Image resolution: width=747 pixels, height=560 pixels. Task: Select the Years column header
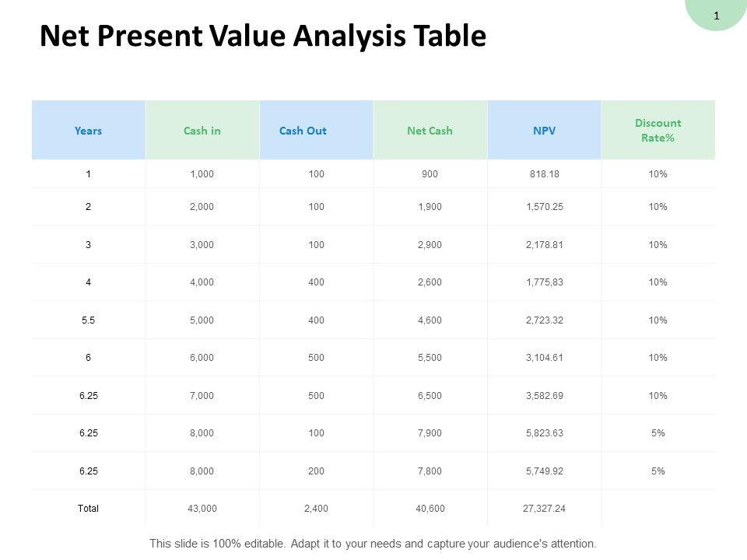click(x=88, y=131)
